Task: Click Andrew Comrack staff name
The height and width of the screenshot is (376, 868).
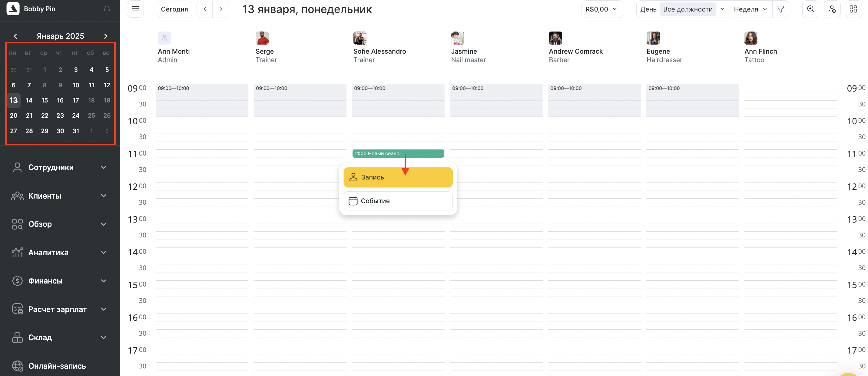Action: pyautogui.click(x=575, y=51)
